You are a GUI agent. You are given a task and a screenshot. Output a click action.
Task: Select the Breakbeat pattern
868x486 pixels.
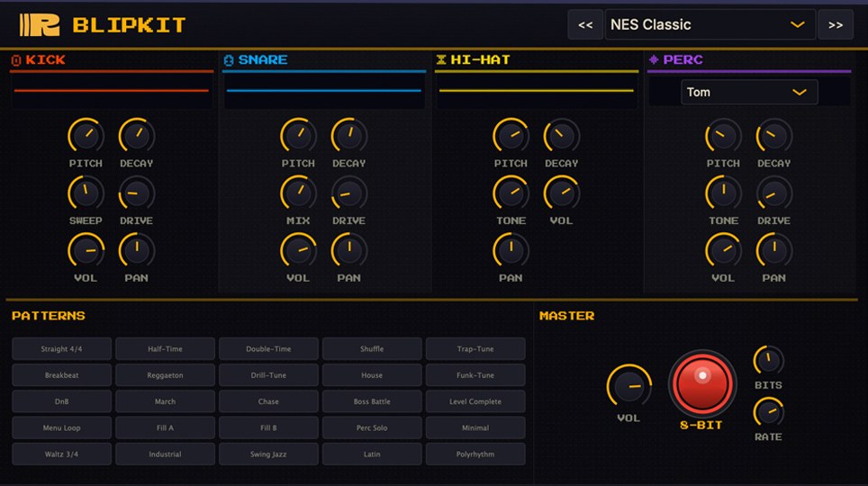tap(61, 375)
